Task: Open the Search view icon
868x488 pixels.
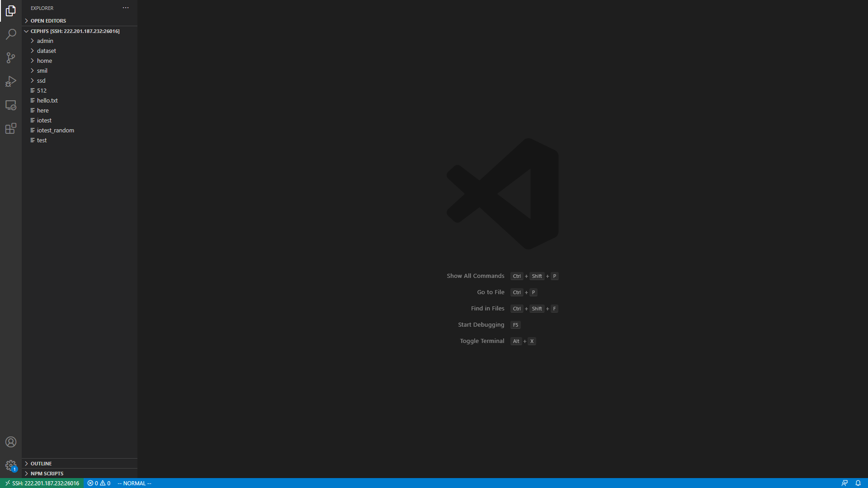Action: coord(11,34)
